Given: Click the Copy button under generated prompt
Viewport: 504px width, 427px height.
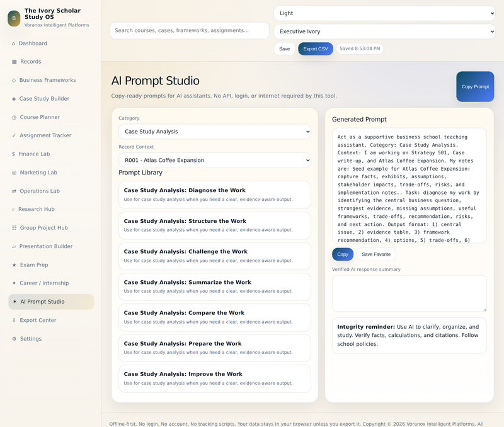Looking at the screenshot, I should pos(343,254).
